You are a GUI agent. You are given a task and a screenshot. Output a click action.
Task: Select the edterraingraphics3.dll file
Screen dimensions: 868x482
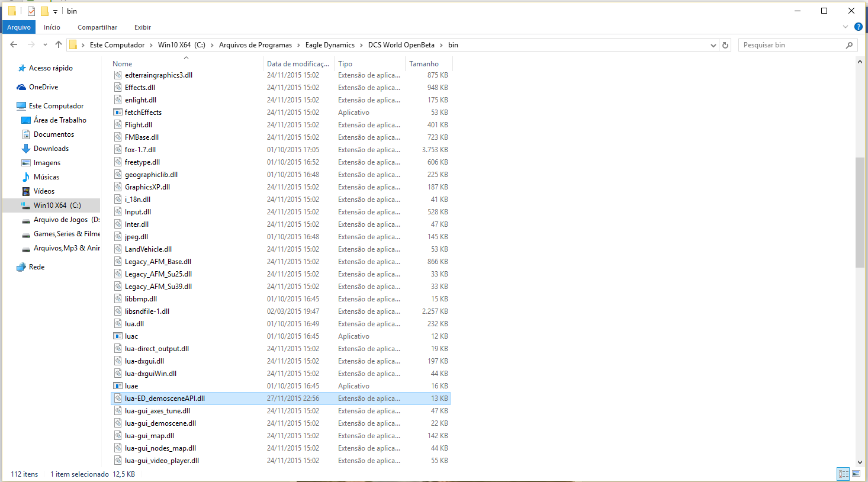point(280,75)
